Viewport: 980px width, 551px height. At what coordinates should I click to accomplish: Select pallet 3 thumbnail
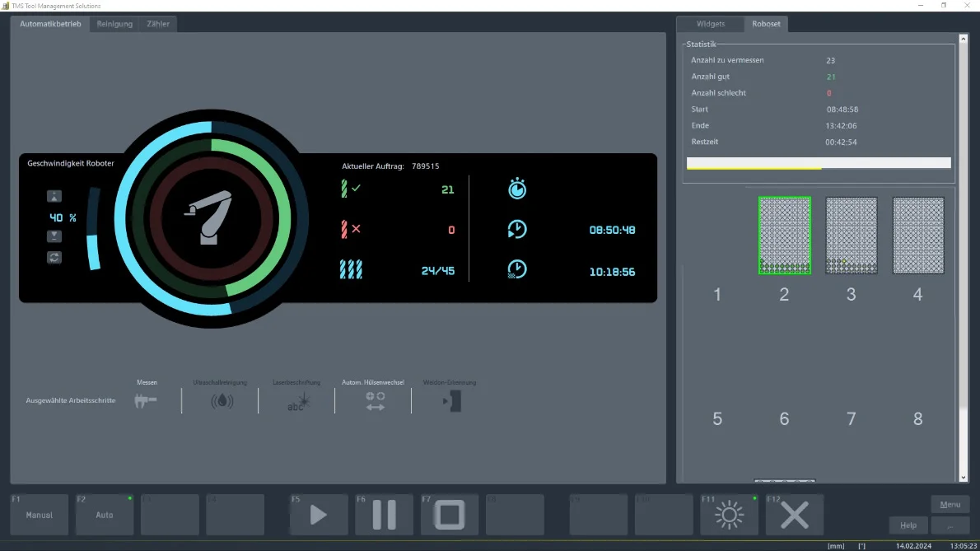pos(852,236)
